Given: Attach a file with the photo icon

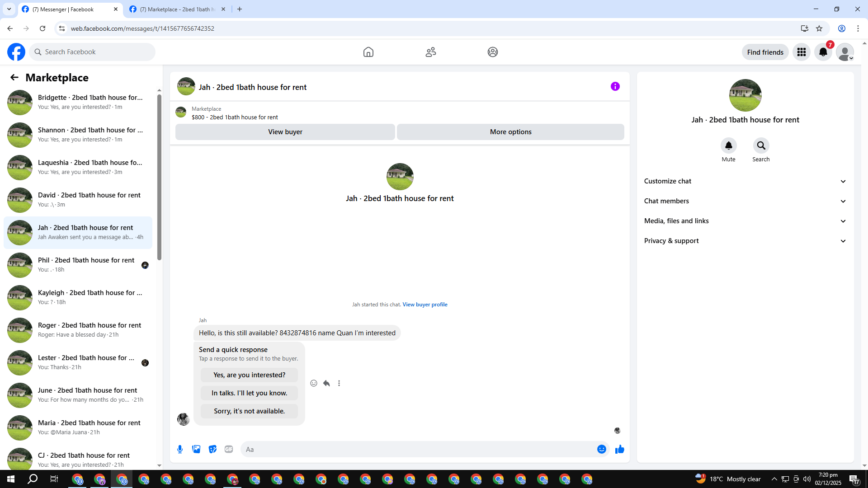Looking at the screenshot, I should click(x=196, y=449).
